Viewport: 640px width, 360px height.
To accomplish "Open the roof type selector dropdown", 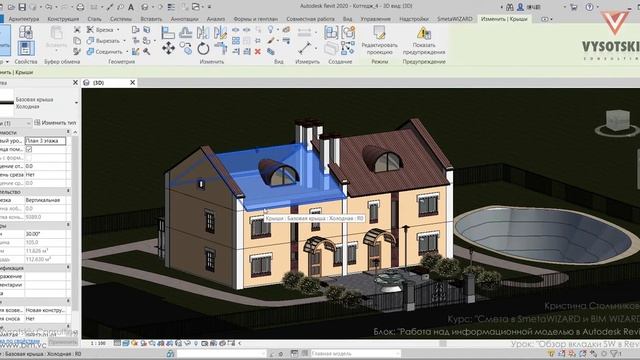I will 76,103.
